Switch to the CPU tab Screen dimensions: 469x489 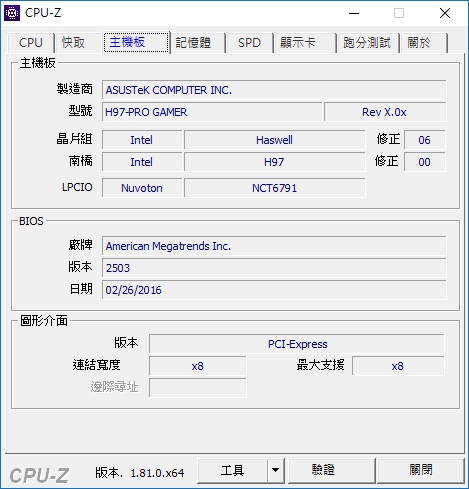[31, 43]
